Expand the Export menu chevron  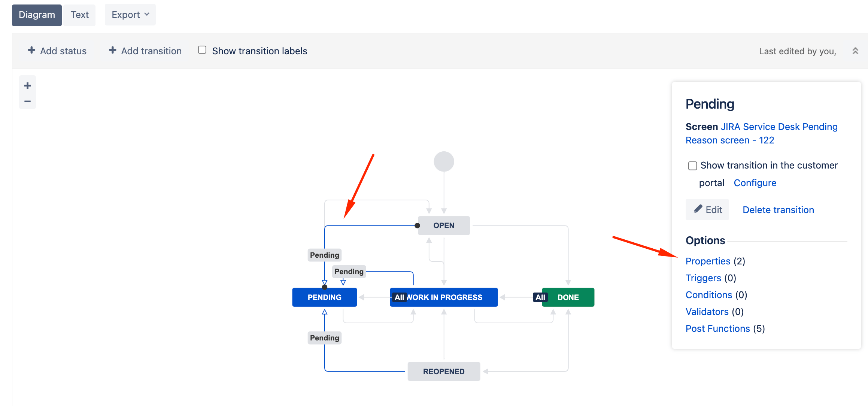146,15
